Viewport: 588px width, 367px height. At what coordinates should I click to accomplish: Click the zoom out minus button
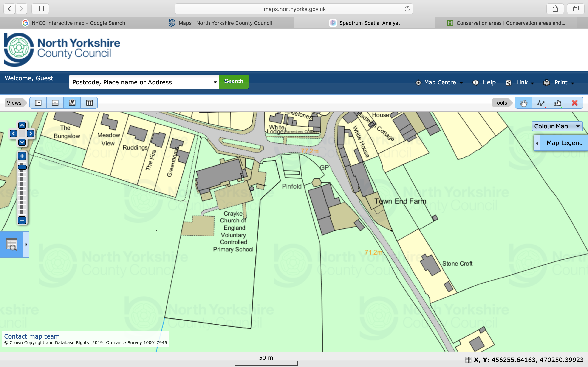pyautogui.click(x=22, y=220)
